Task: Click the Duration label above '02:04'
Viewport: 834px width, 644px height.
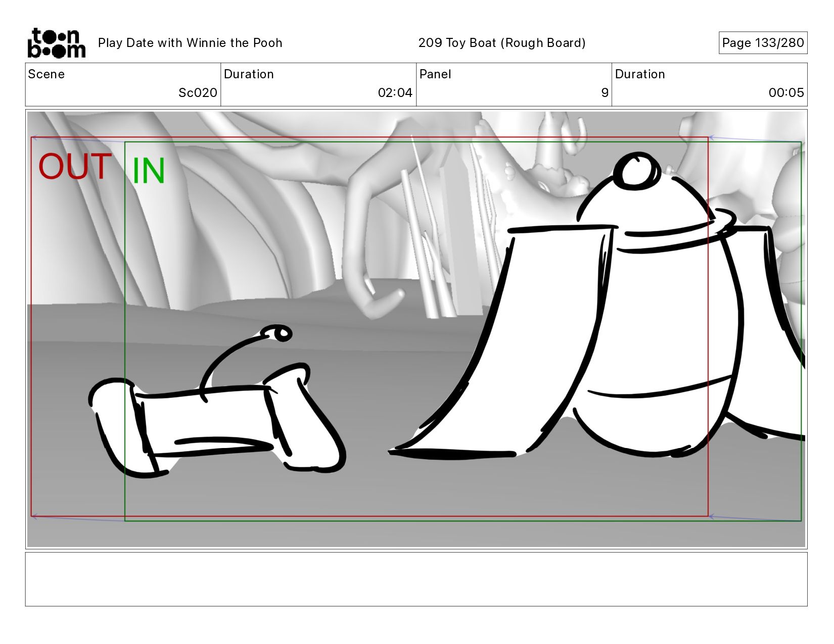Action: click(x=249, y=74)
